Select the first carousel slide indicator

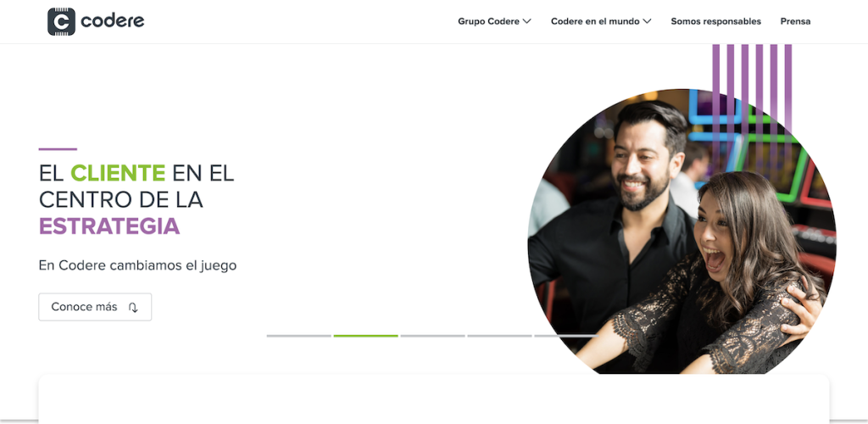click(299, 336)
